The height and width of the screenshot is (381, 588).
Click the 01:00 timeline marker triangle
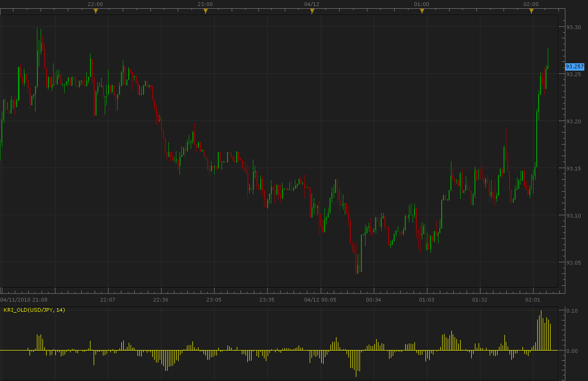tap(422, 11)
